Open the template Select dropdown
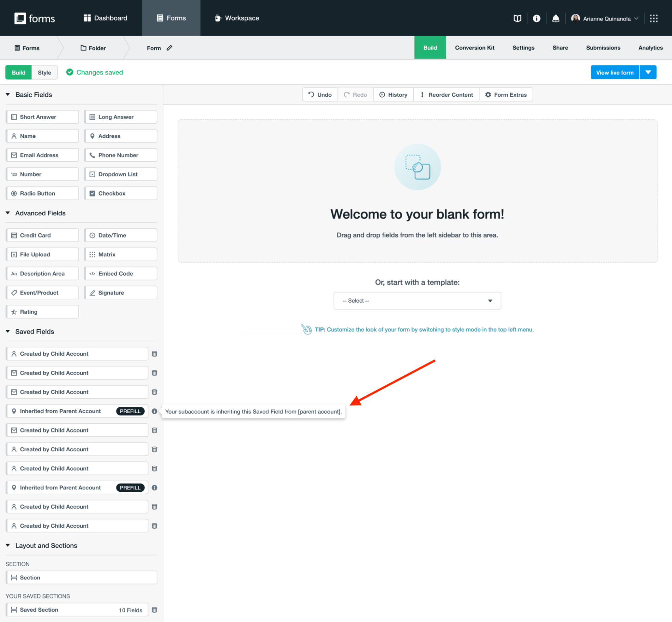Screen dimensions: 672x622 point(417,301)
